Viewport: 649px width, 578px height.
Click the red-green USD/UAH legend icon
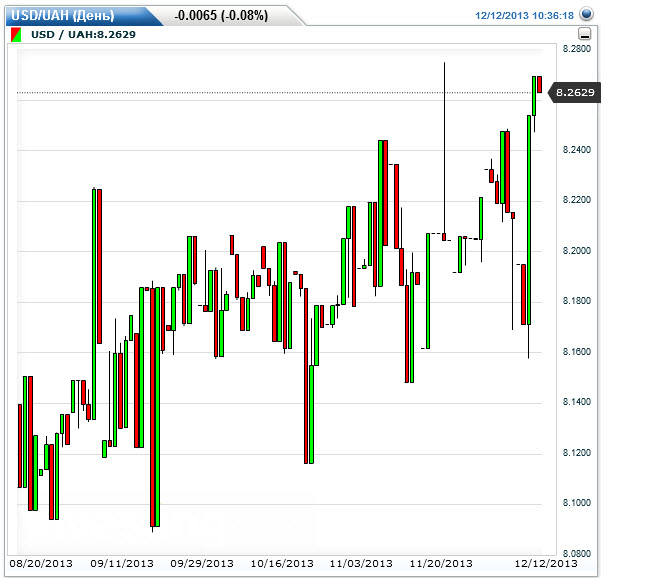[x=16, y=34]
